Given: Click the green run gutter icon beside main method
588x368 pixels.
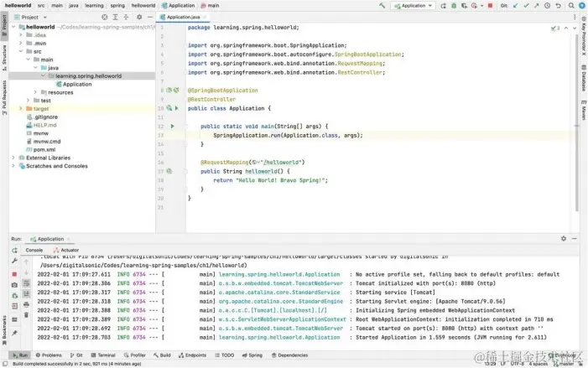Looking at the screenshot, I should [172, 126].
